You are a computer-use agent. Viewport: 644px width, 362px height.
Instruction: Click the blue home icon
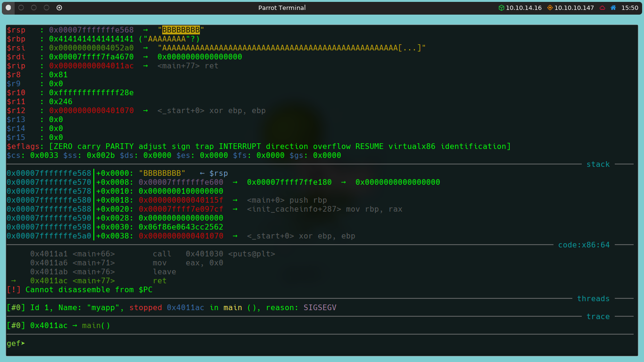[x=613, y=8]
